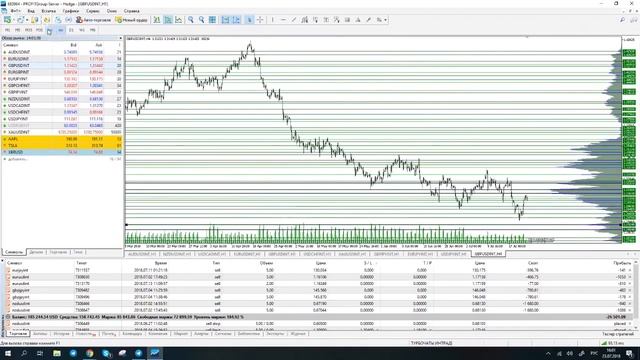640x360 pixels.
Task: Switch to the Календарь toolbox tab
Action: (x=133, y=334)
